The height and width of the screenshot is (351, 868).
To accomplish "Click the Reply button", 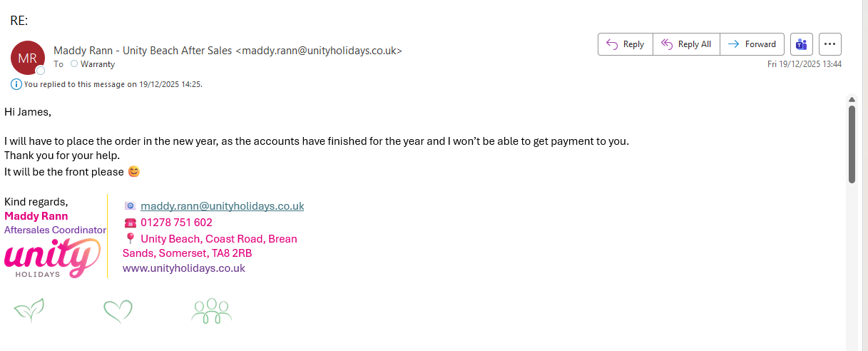I will point(625,44).
